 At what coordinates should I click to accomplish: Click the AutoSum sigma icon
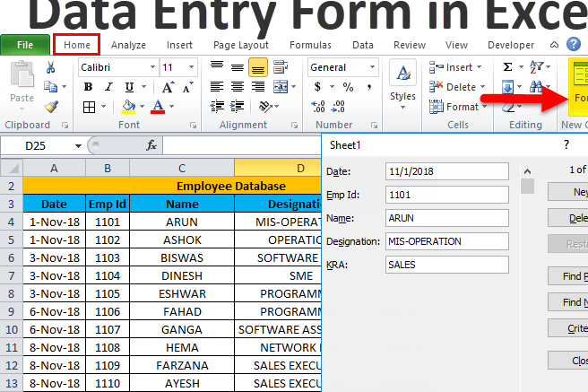[x=507, y=67]
